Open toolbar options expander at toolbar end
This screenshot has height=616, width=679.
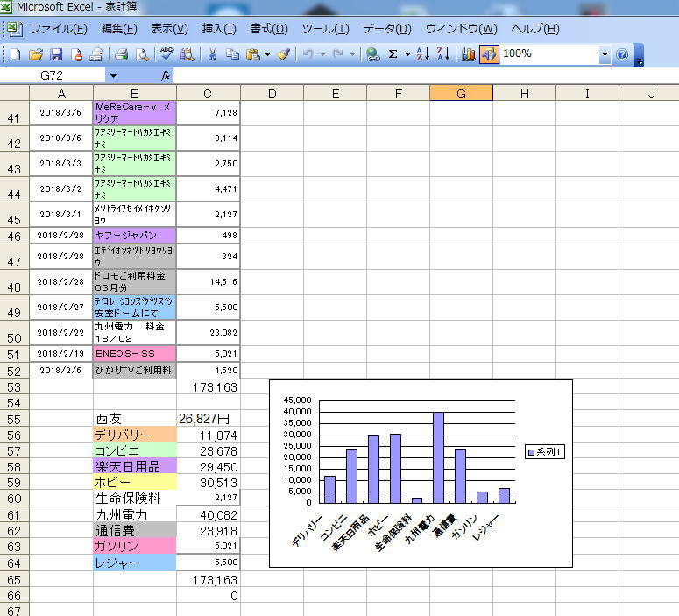pos(639,55)
